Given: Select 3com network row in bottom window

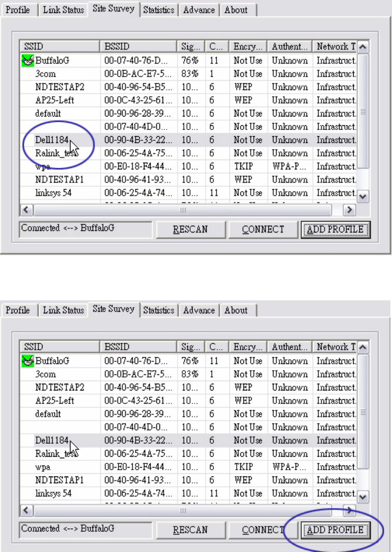Looking at the screenshot, I should (188, 374).
